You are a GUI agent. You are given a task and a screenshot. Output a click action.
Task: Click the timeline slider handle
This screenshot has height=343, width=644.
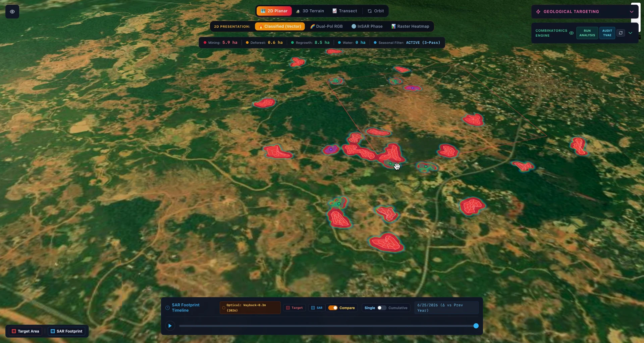click(476, 326)
